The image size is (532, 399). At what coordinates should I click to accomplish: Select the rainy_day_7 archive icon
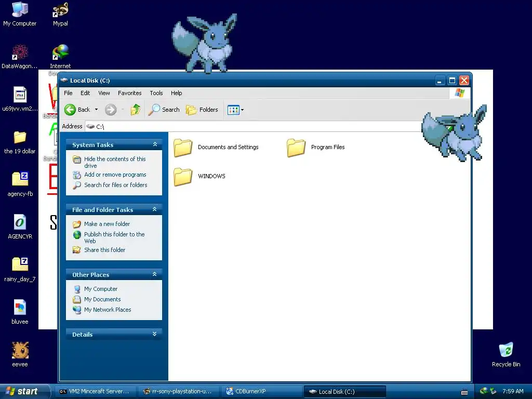point(20,270)
